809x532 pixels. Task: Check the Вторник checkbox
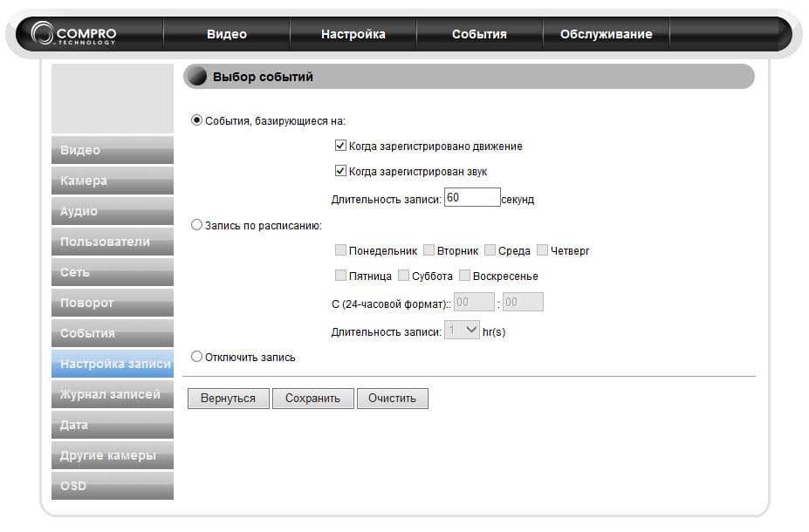click(428, 250)
